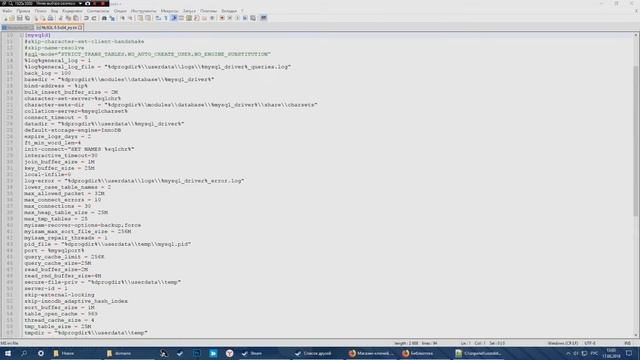Click the Zoom In toolbar icon
The image size is (640, 360).
click(x=122, y=18)
